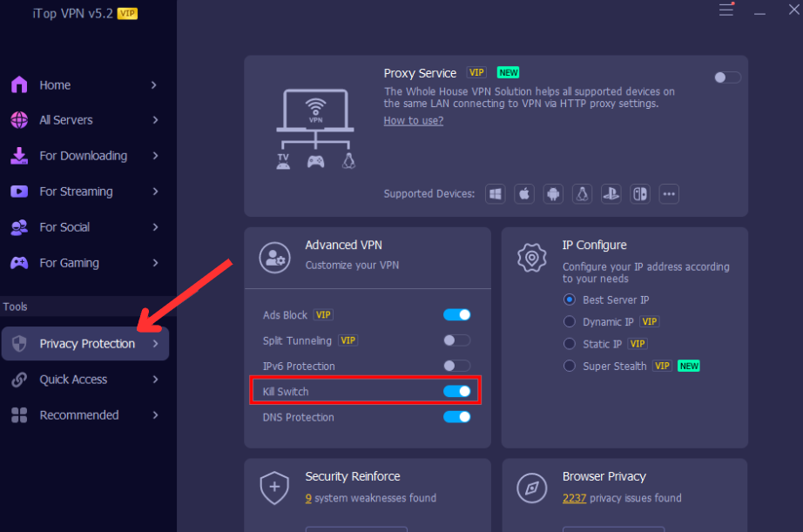The height and width of the screenshot is (532, 803).
Task: Click the Tools section label
Action: tap(15, 306)
